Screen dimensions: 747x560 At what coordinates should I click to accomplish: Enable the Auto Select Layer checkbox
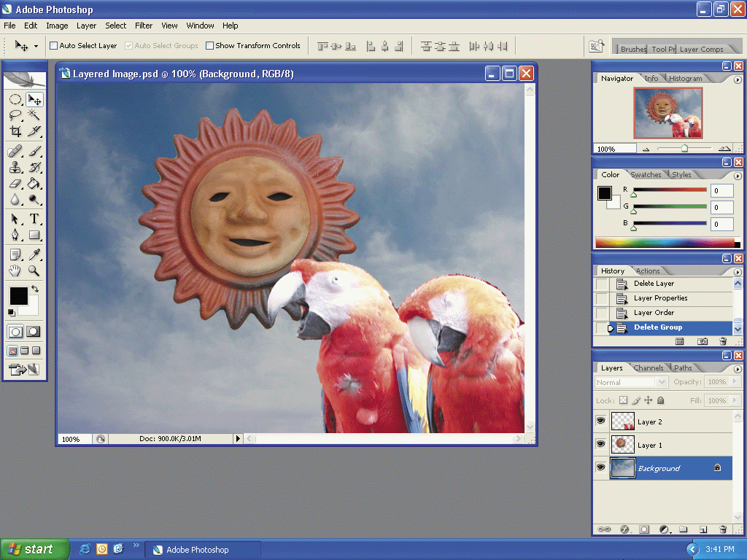53,46
